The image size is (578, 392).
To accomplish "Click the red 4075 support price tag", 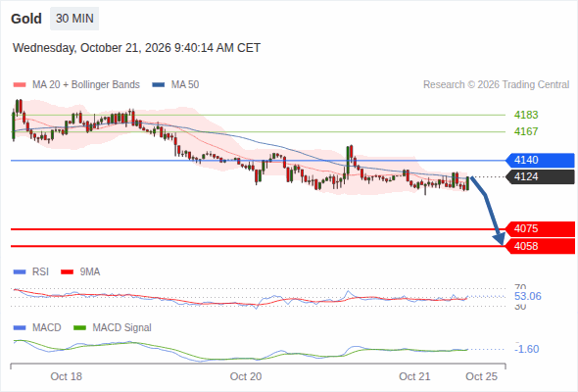I will coord(540,229).
